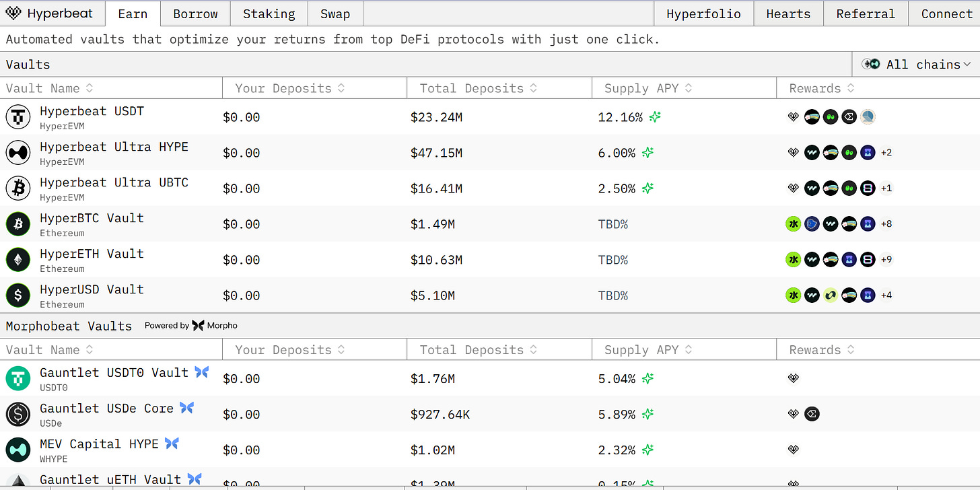
Task: Click sparkle icon next to 6.00% APY
Action: click(647, 153)
